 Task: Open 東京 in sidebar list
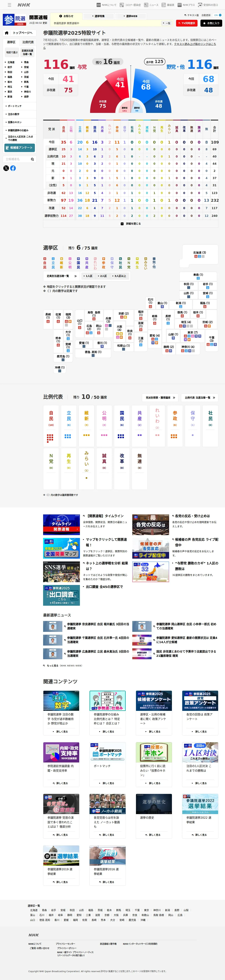9,92
